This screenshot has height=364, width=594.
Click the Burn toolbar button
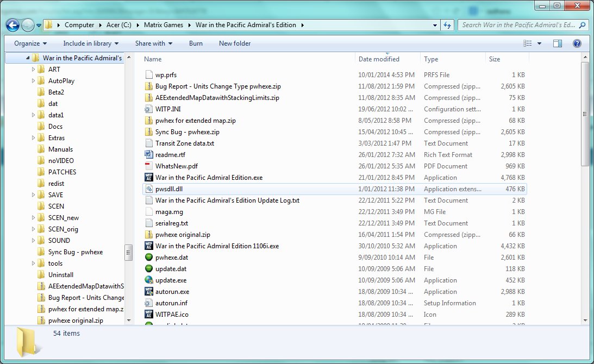(x=196, y=43)
